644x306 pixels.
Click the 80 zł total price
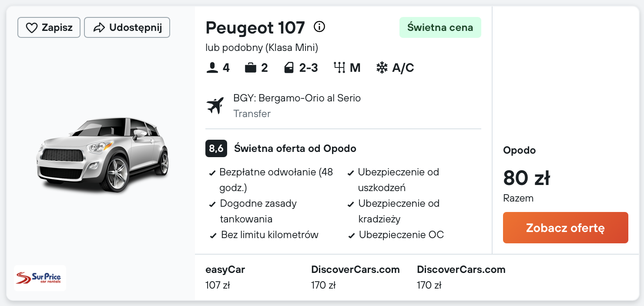click(x=527, y=178)
